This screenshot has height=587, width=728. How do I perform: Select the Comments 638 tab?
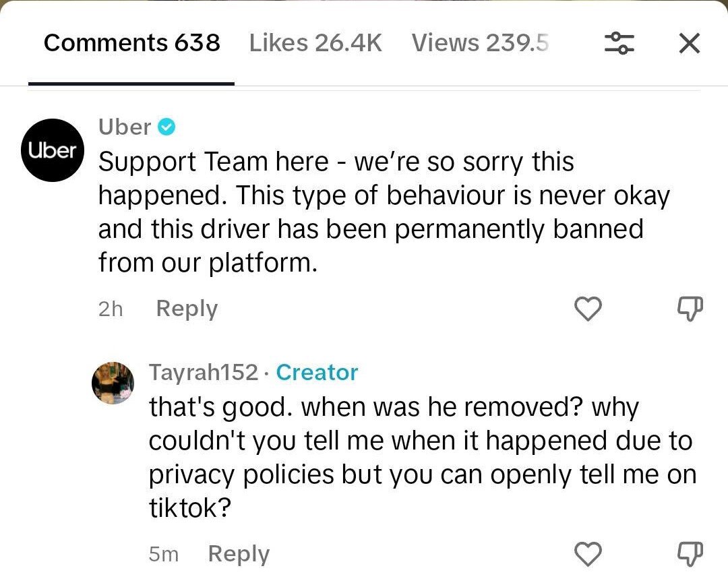131,42
